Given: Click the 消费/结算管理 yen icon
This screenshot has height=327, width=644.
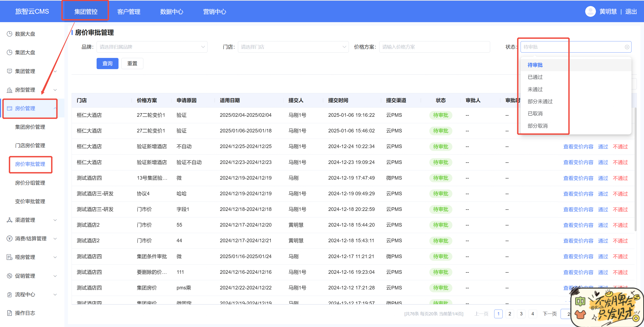Looking at the screenshot, I should [x=9, y=238].
